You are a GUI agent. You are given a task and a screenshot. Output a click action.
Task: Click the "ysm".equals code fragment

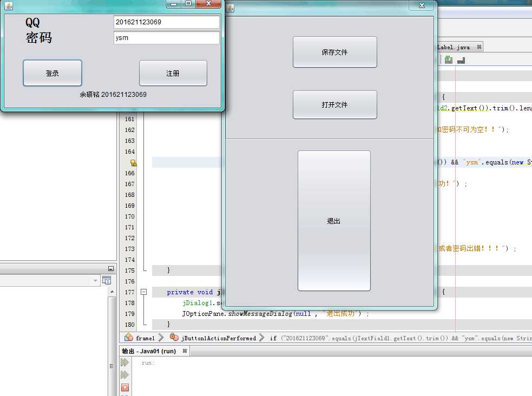point(485,162)
